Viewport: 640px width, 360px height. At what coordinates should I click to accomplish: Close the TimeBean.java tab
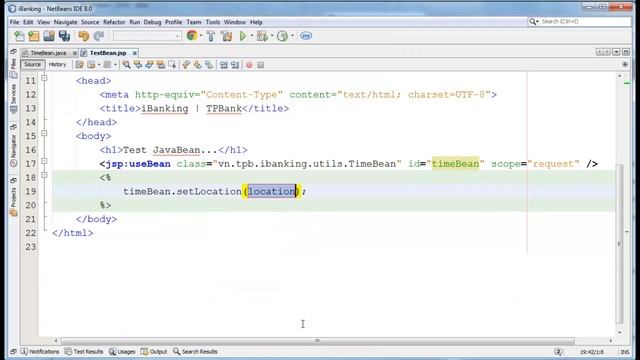pyautogui.click(x=75, y=53)
